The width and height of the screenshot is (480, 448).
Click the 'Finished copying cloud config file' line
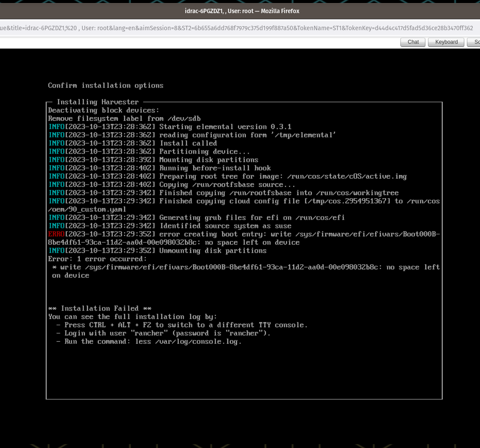point(244,201)
